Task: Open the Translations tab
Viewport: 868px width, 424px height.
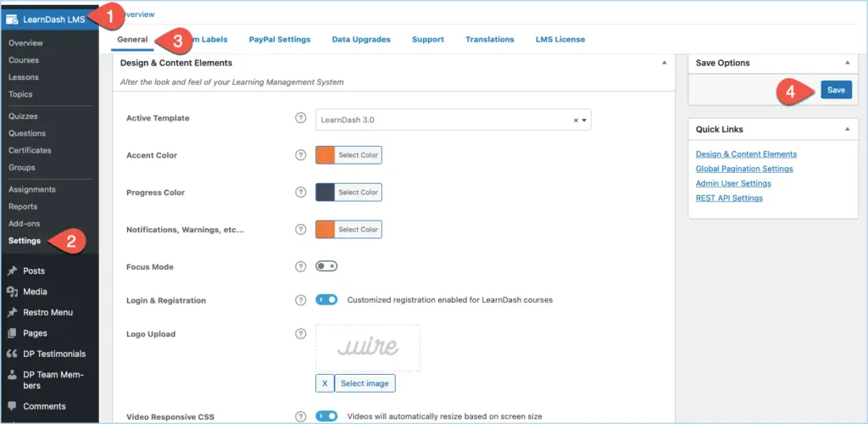Action: coord(489,39)
